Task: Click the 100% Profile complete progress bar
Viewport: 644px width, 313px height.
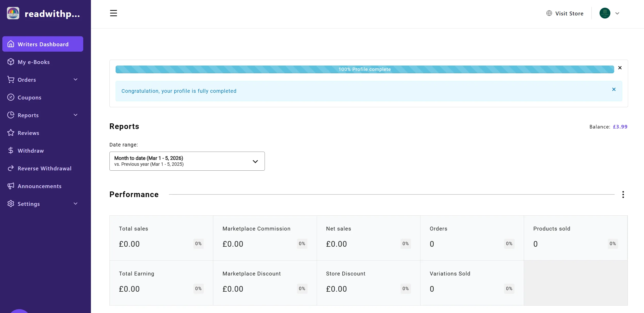Action: coord(365,69)
